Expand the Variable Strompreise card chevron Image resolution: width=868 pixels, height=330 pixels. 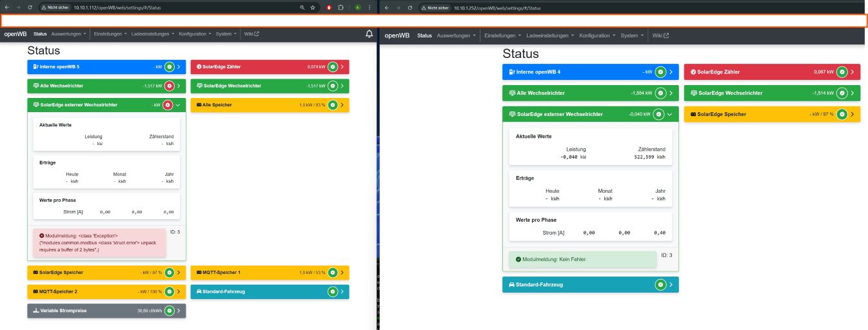179,311
